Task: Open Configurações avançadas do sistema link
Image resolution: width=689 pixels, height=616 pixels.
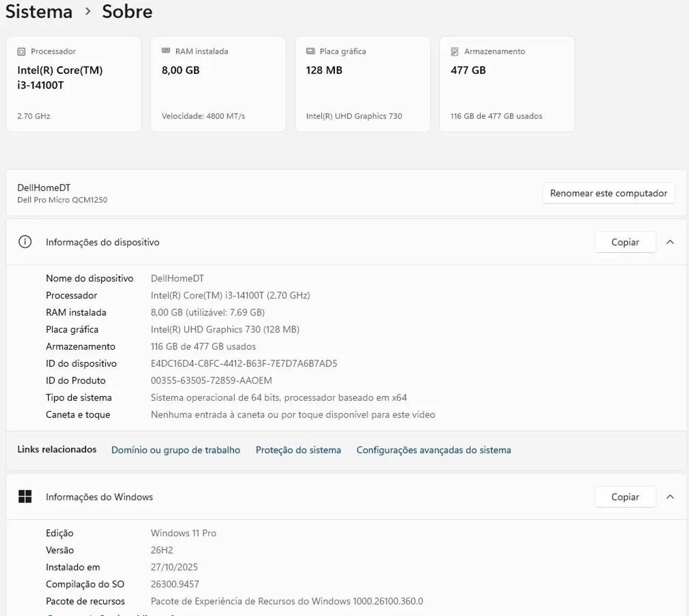Action: [434, 450]
